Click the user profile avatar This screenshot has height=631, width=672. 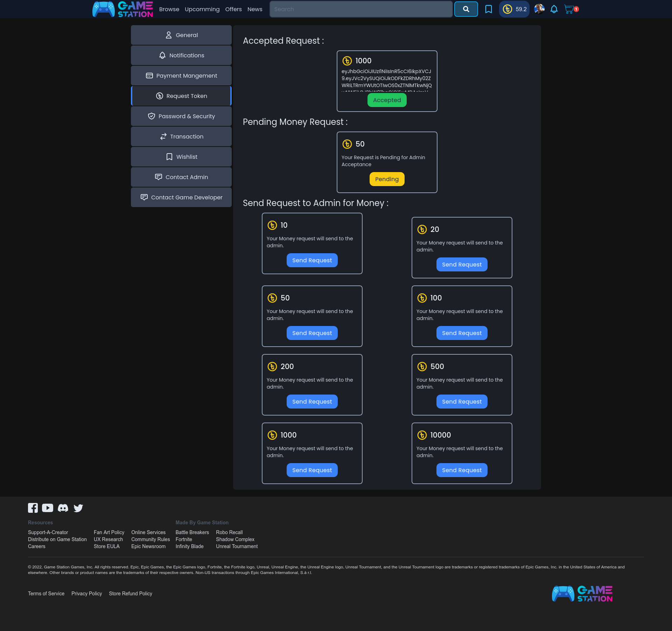539,9
